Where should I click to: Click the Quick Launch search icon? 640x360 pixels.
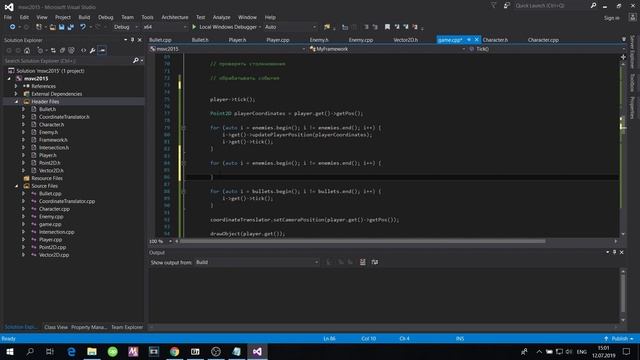593,6
